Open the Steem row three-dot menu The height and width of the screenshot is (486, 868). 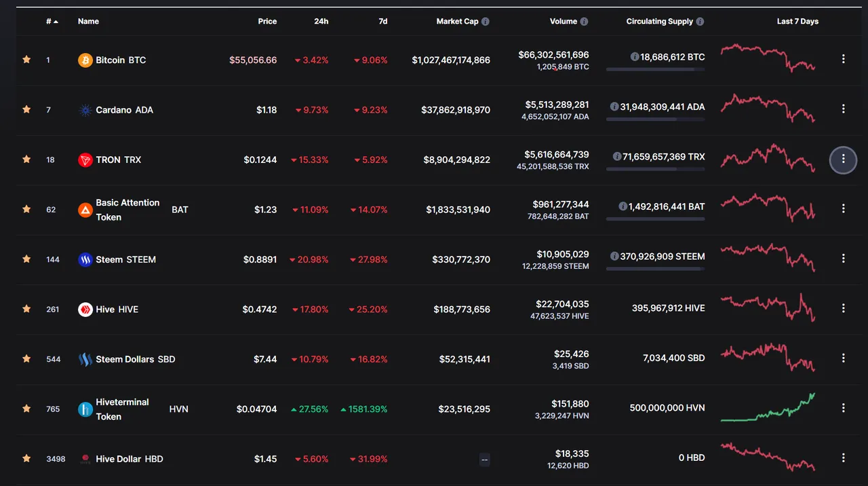844,259
